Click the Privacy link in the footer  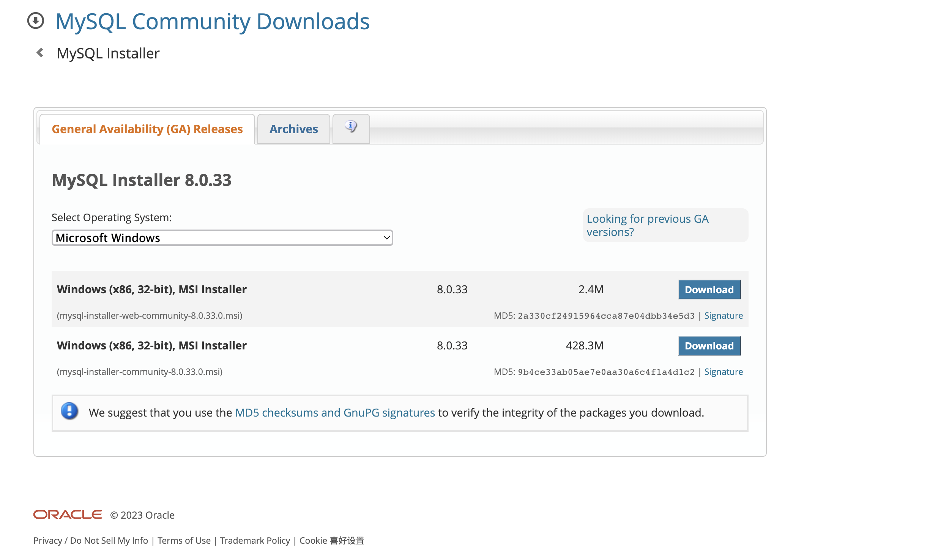click(47, 540)
